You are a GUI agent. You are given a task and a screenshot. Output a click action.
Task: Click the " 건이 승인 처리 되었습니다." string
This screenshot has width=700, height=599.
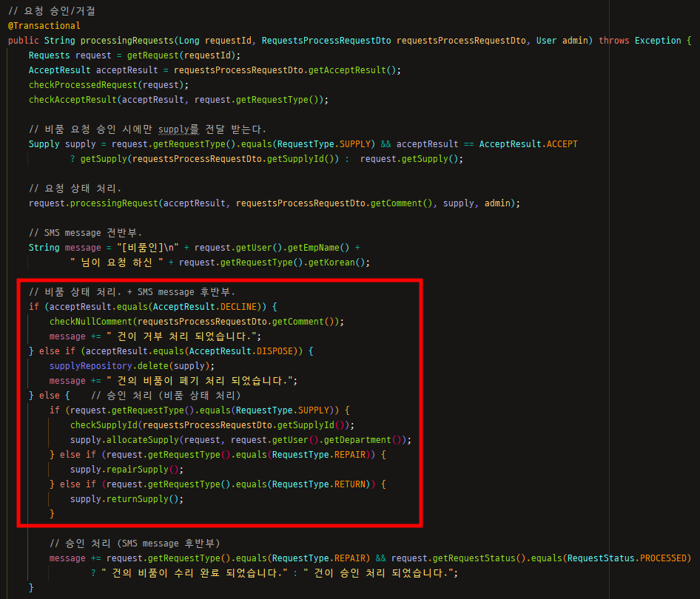tap(379, 572)
